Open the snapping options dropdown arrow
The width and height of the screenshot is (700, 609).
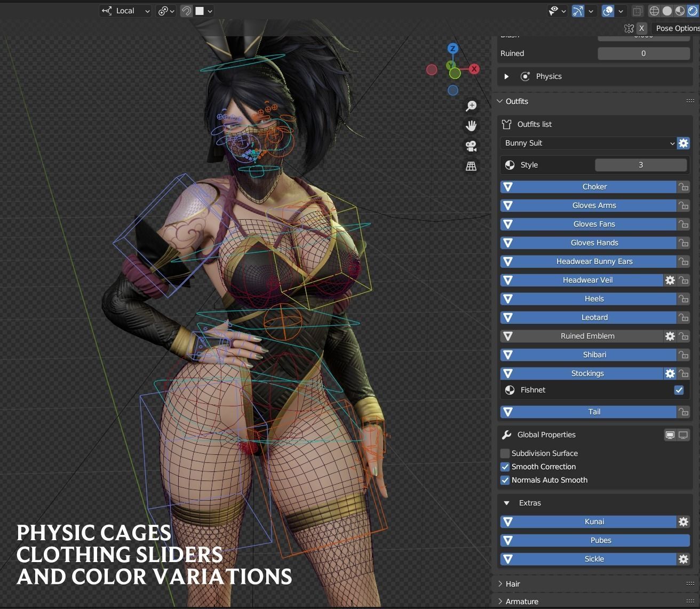coord(210,11)
